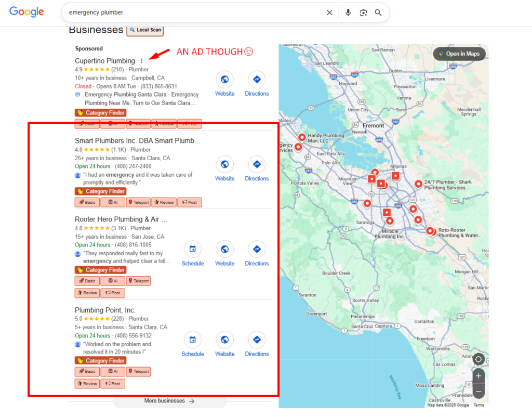532x417 pixels.
Task: Click the AI pill under Smart Plumbers Inc
Action: [x=113, y=202]
